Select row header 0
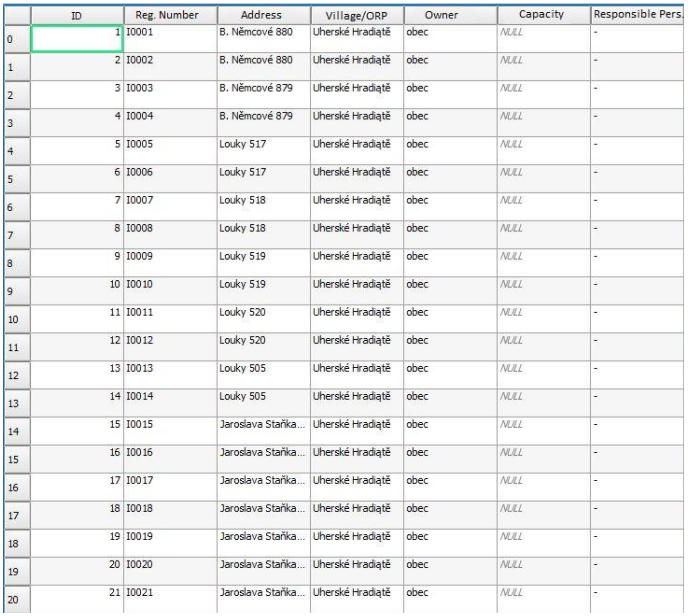 pos(17,39)
